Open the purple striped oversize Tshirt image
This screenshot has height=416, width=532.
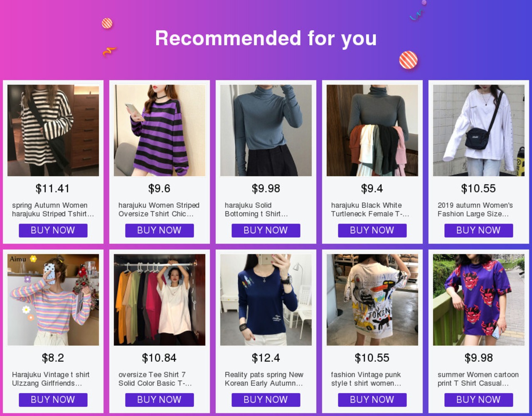pos(160,130)
